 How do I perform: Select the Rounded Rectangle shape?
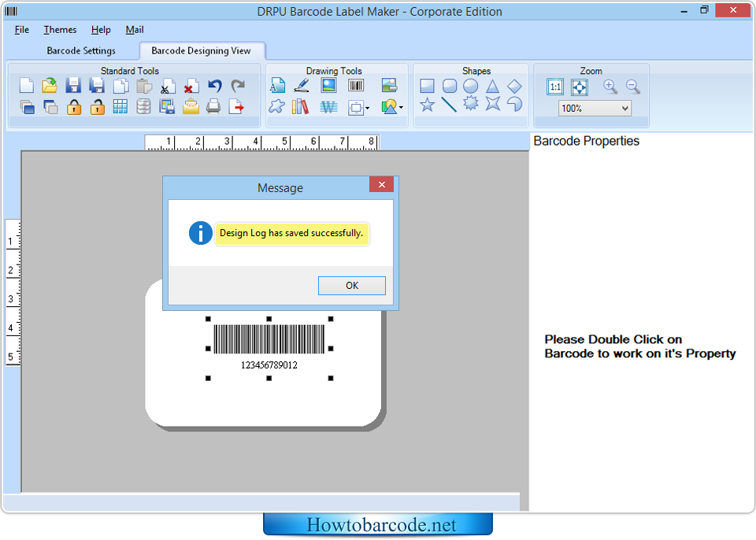(450, 86)
